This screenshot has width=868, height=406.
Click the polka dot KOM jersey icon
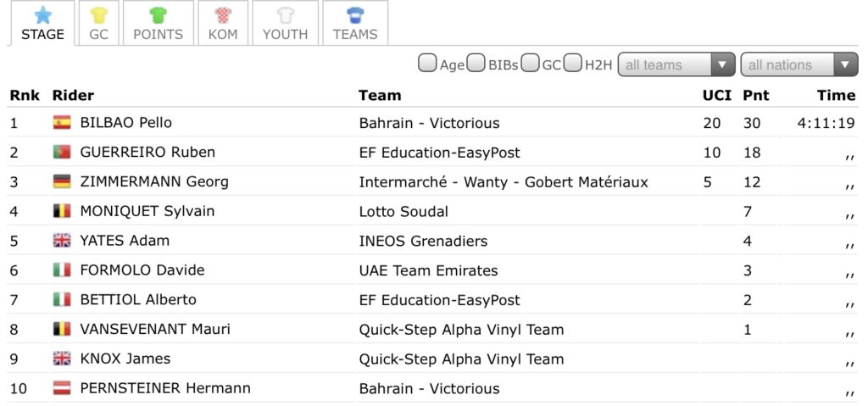[x=223, y=15]
